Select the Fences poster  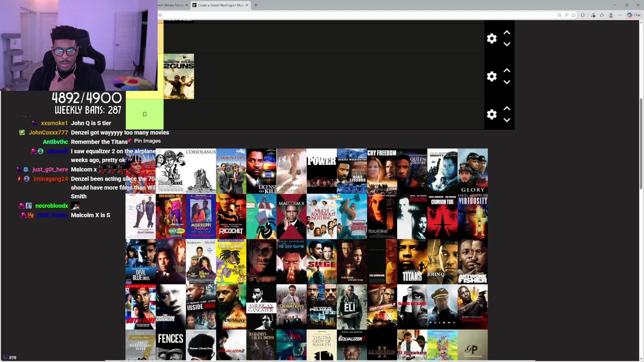[x=171, y=345]
